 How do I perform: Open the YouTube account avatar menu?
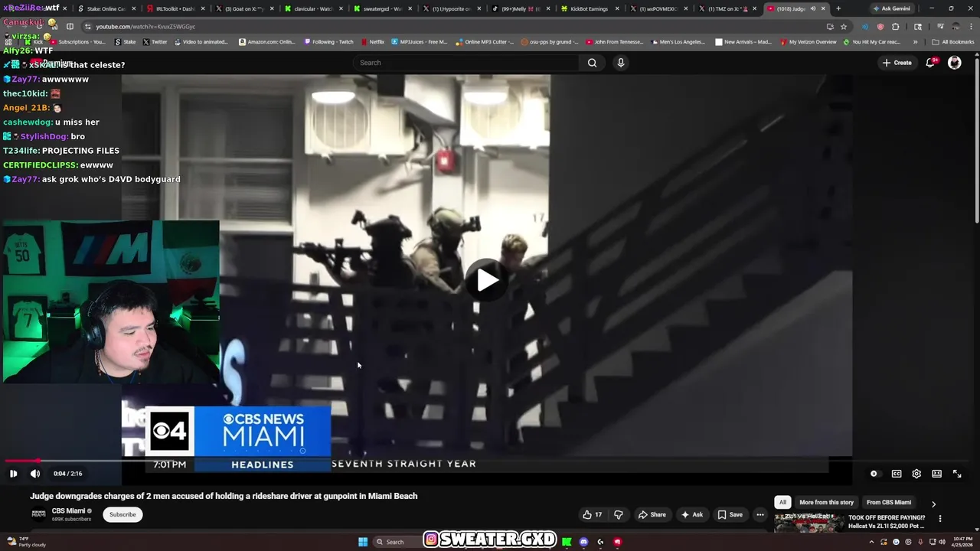coord(955,63)
